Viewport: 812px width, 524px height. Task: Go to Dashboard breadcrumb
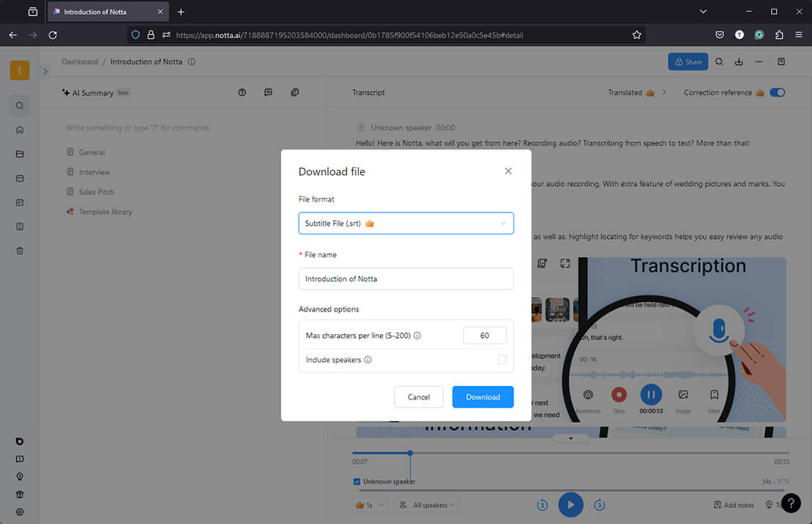[80, 62]
